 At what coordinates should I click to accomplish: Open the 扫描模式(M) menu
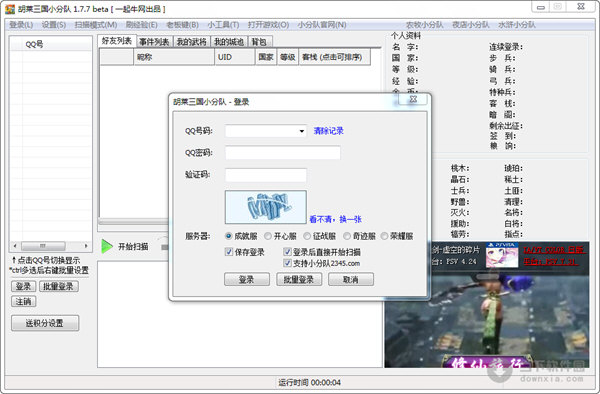(x=96, y=25)
